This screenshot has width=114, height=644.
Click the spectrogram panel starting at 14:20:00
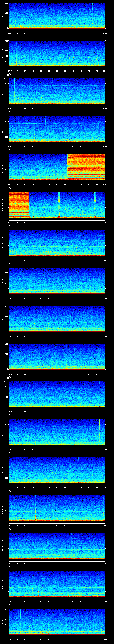[57, 243]
